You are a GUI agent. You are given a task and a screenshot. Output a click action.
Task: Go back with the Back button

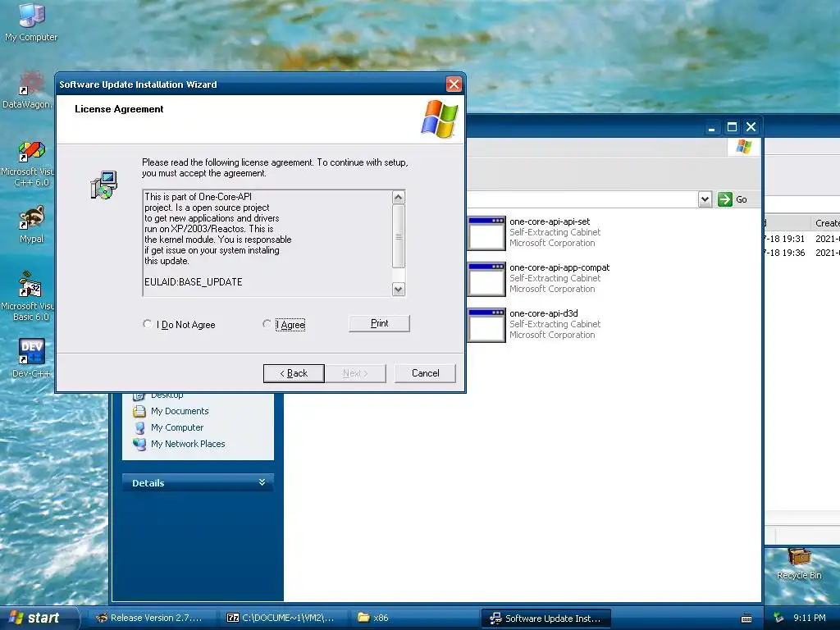(x=294, y=373)
